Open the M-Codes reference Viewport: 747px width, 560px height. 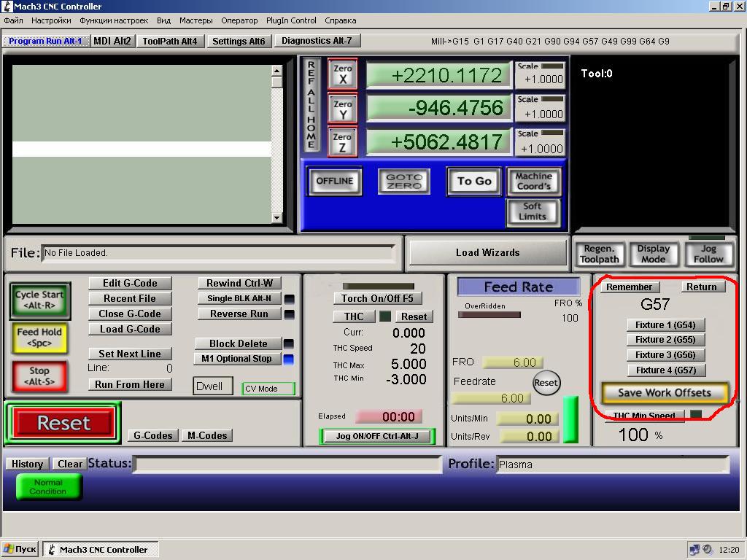pos(207,435)
